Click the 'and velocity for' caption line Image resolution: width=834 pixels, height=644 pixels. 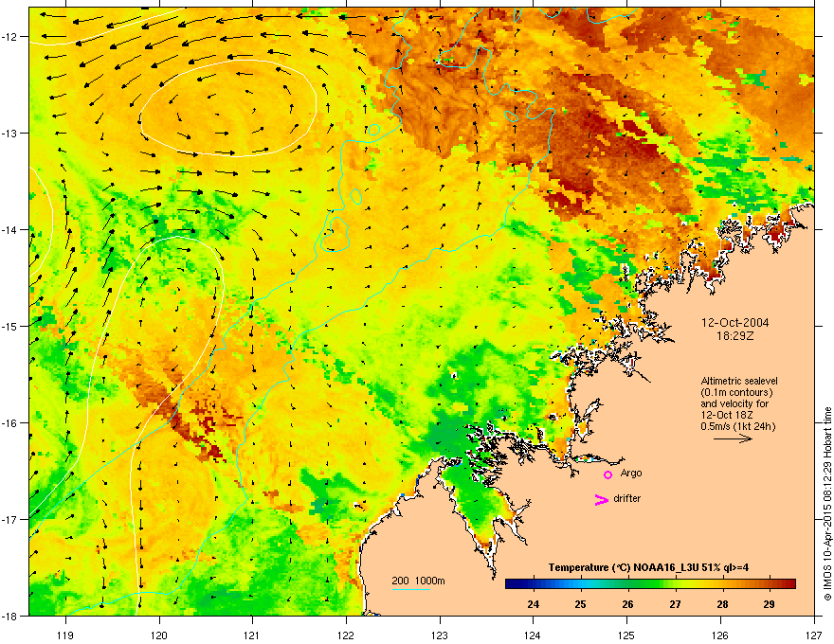tap(734, 403)
